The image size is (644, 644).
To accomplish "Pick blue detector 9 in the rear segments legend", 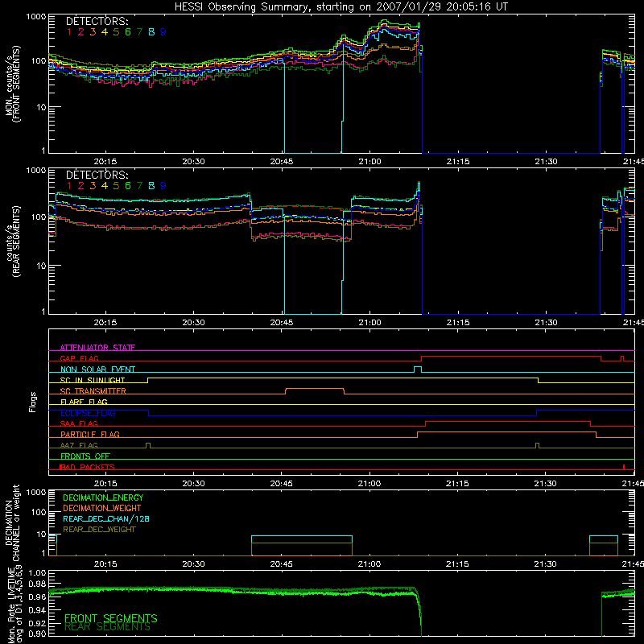I will click(x=163, y=186).
